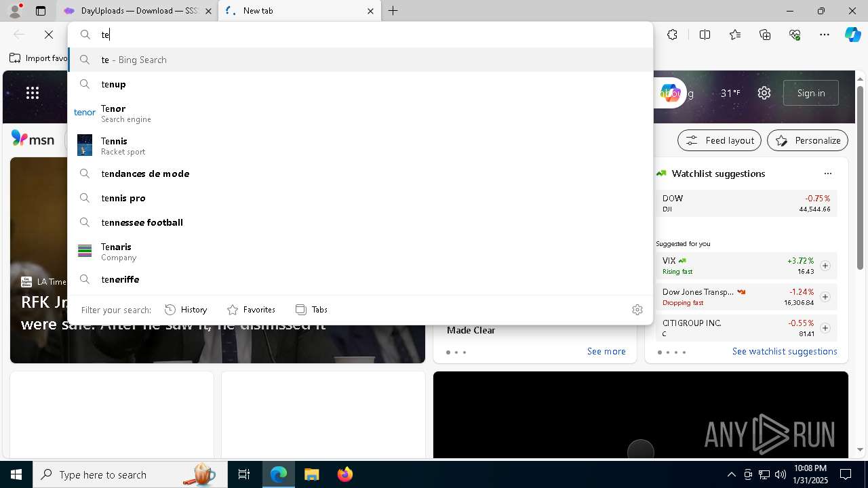This screenshot has width=868, height=488.
Task: Click the taskbar search box
Action: click(130, 474)
